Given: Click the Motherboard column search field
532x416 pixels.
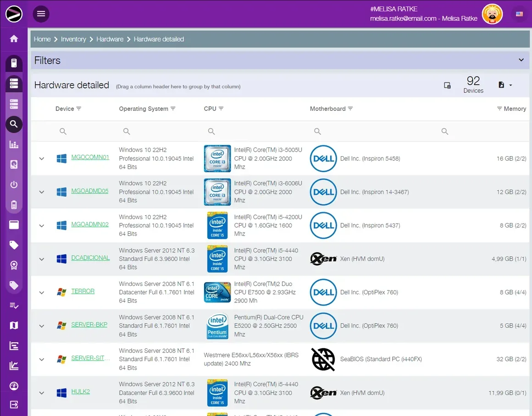Looking at the screenshot, I should [x=371, y=131].
